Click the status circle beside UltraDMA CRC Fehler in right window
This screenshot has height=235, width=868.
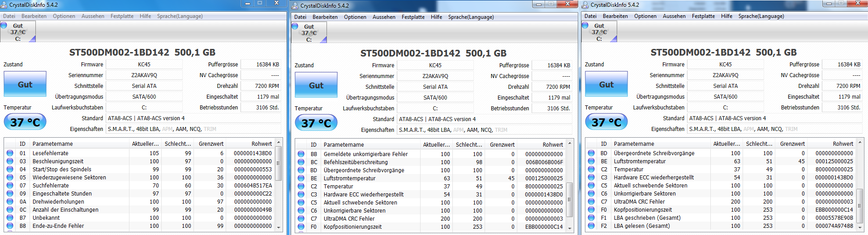pyautogui.click(x=591, y=201)
